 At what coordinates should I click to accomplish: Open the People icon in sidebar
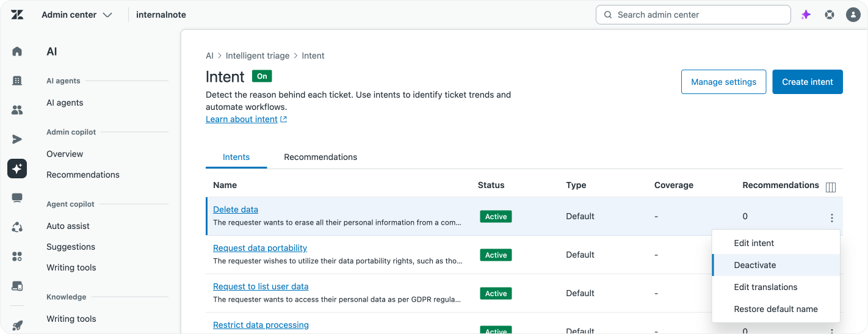(17, 110)
